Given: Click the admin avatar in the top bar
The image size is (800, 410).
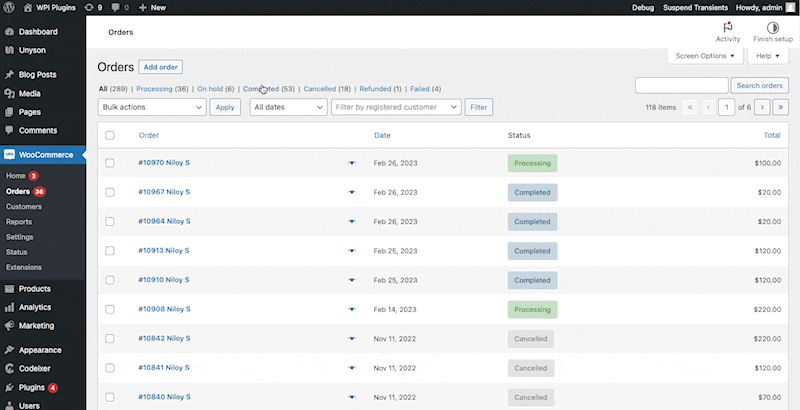Looking at the screenshot, I should (790, 7).
